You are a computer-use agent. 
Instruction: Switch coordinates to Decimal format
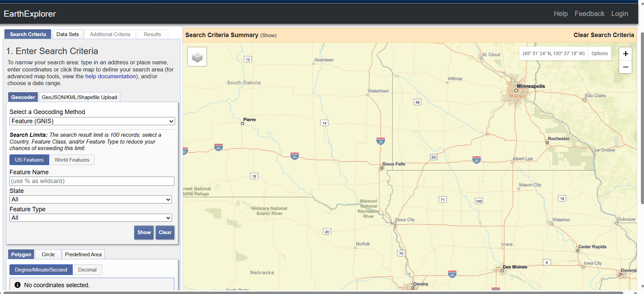pos(87,270)
